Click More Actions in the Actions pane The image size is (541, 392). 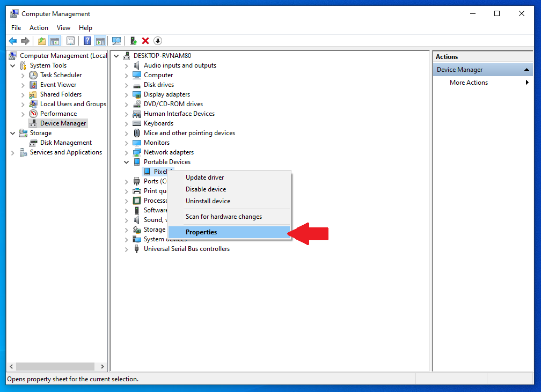pyautogui.click(x=469, y=83)
